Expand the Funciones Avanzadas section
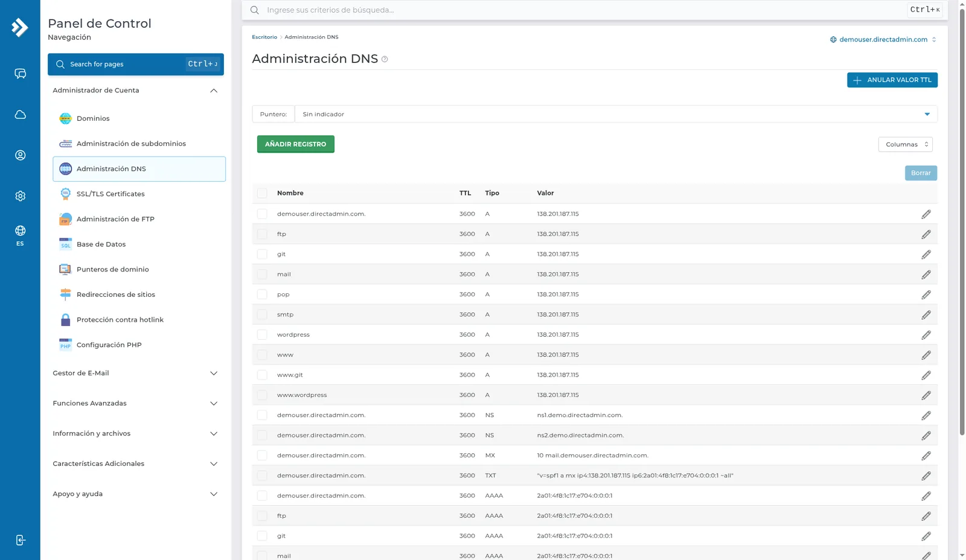Image resolution: width=966 pixels, height=560 pixels. tap(135, 403)
